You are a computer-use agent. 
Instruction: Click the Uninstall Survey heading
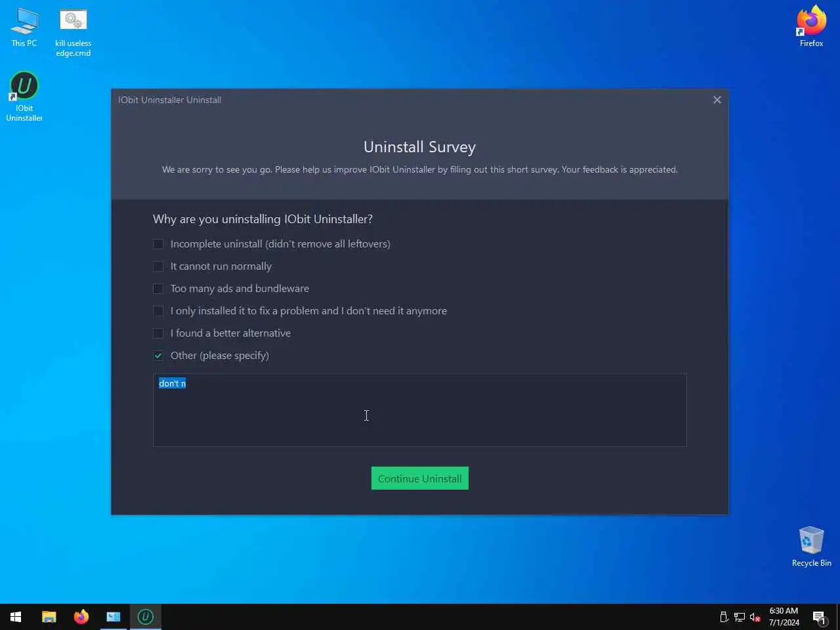click(x=420, y=147)
